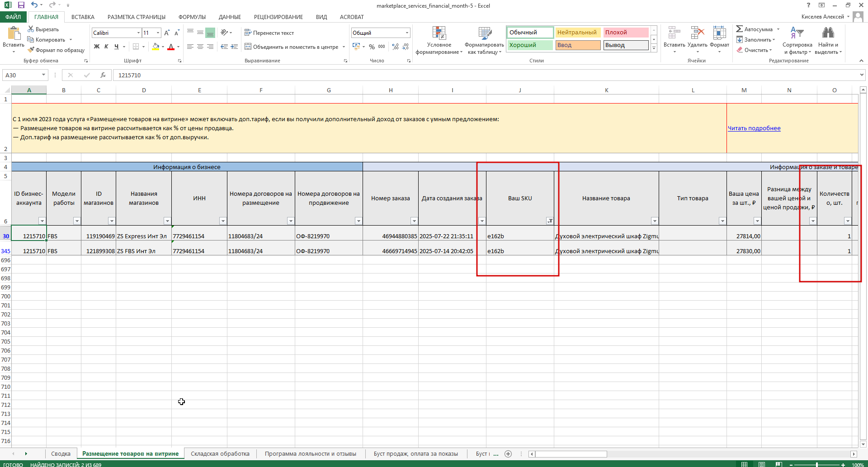
Task: Toggle italic formatting К
Action: pos(106,47)
